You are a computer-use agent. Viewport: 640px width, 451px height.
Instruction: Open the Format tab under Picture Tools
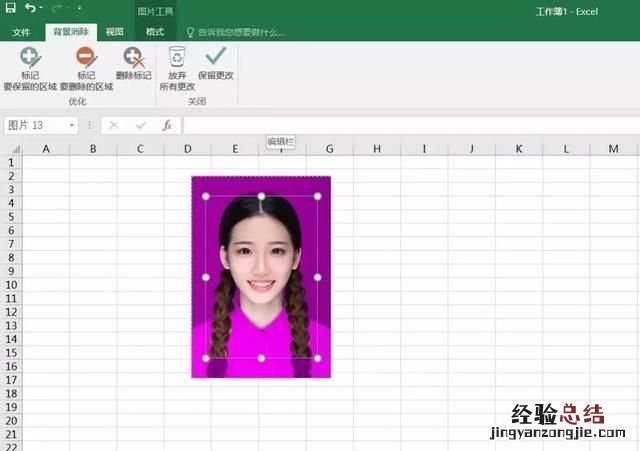tap(155, 32)
